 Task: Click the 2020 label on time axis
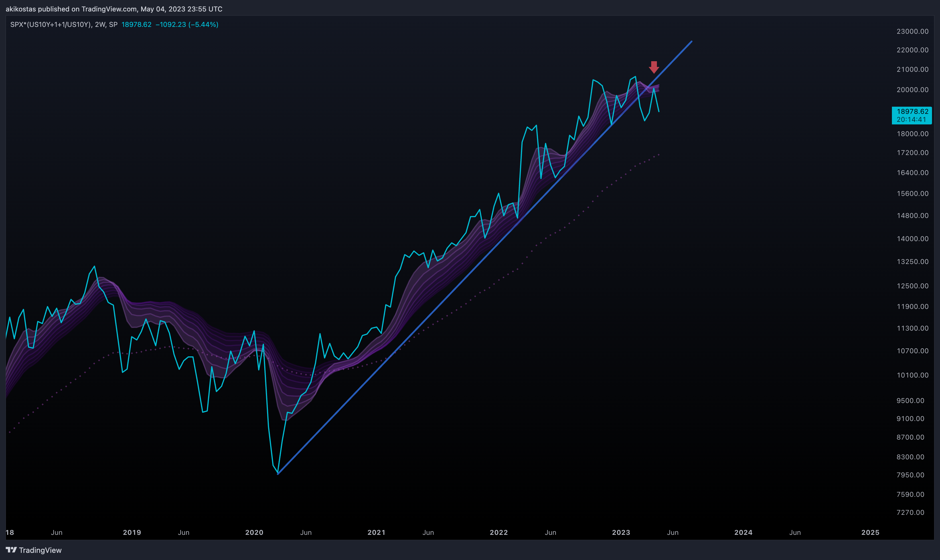click(254, 533)
